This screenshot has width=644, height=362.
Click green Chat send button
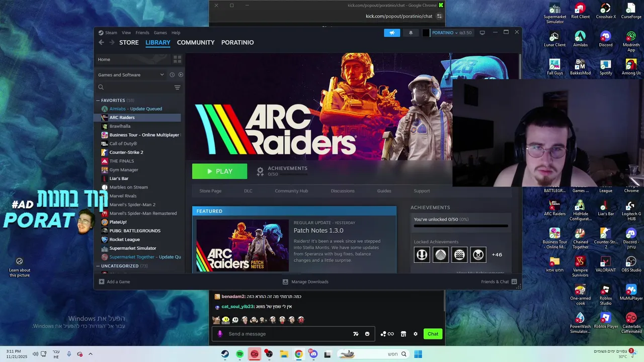click(433, 334)
